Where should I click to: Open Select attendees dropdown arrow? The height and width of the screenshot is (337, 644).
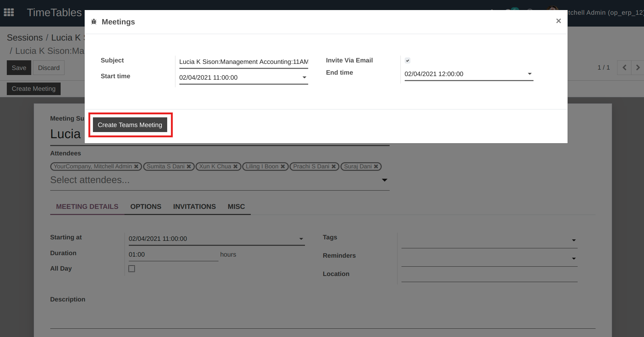click(x=385, y=180)
